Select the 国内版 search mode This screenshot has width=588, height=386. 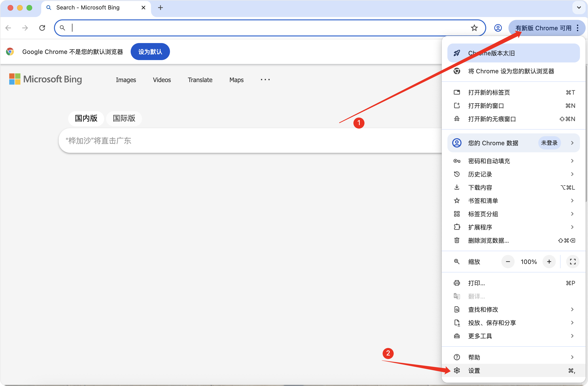click(86, 118)
